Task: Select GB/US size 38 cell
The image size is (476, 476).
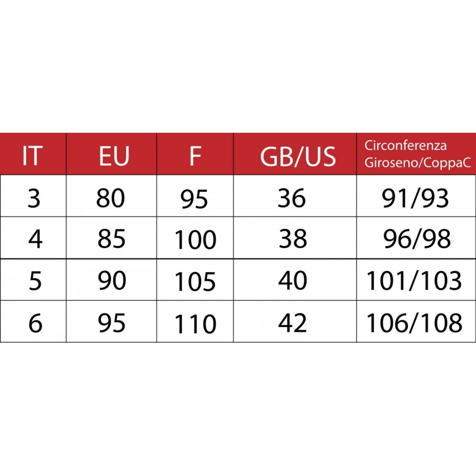Action: 293,239
